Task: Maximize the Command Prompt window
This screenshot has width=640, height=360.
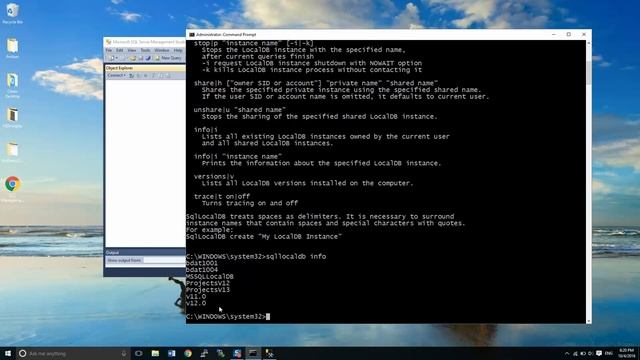Action: coord(569,35)
